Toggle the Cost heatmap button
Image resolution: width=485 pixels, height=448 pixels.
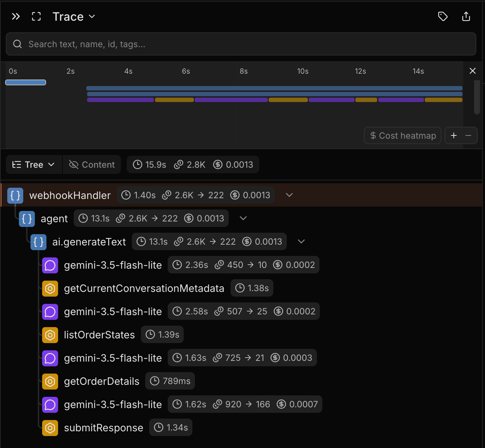click(403, 135)
